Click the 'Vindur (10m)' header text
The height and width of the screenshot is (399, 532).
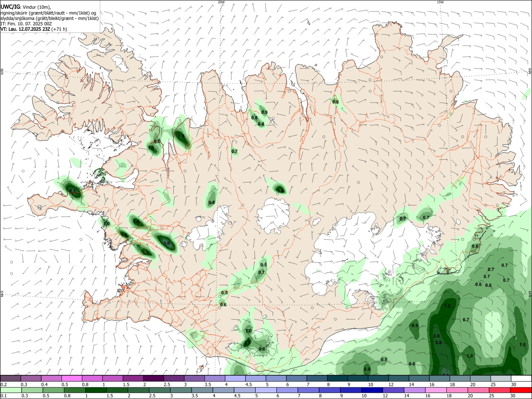[36, 7]
